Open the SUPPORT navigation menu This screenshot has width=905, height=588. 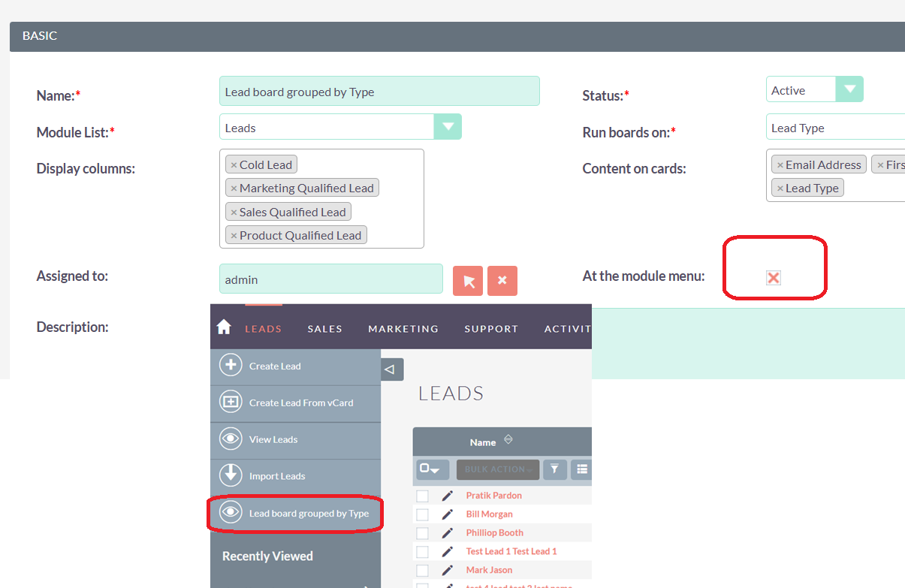click(491, 328)
